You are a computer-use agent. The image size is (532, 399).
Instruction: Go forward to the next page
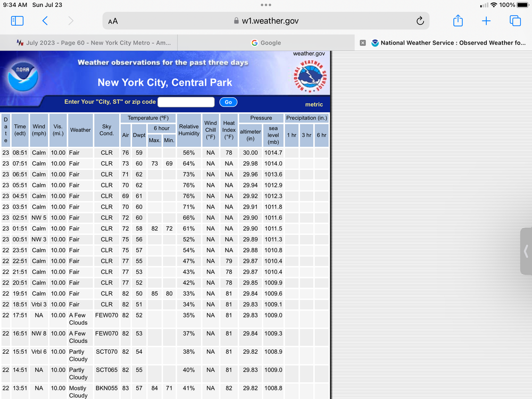(x=71, y=21)
